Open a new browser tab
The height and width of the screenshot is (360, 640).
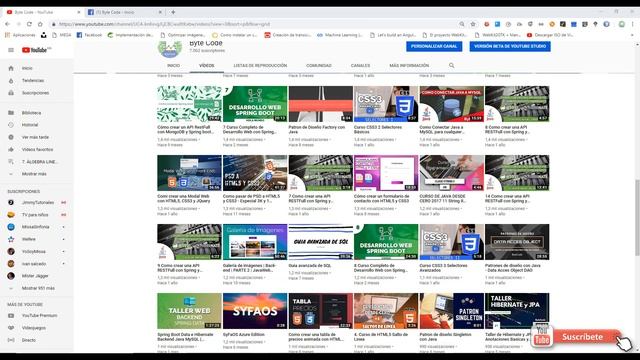pos(173,12)
